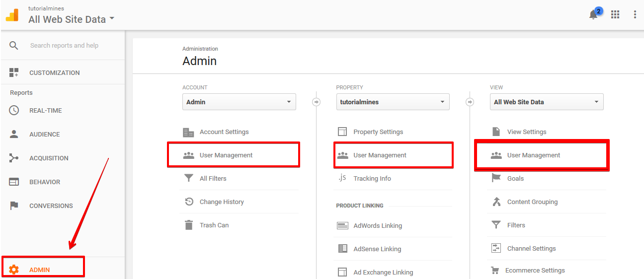This screenshot has width=644, height=279.
Task: Open the notifications bell icon
Action: coord(593,14)
